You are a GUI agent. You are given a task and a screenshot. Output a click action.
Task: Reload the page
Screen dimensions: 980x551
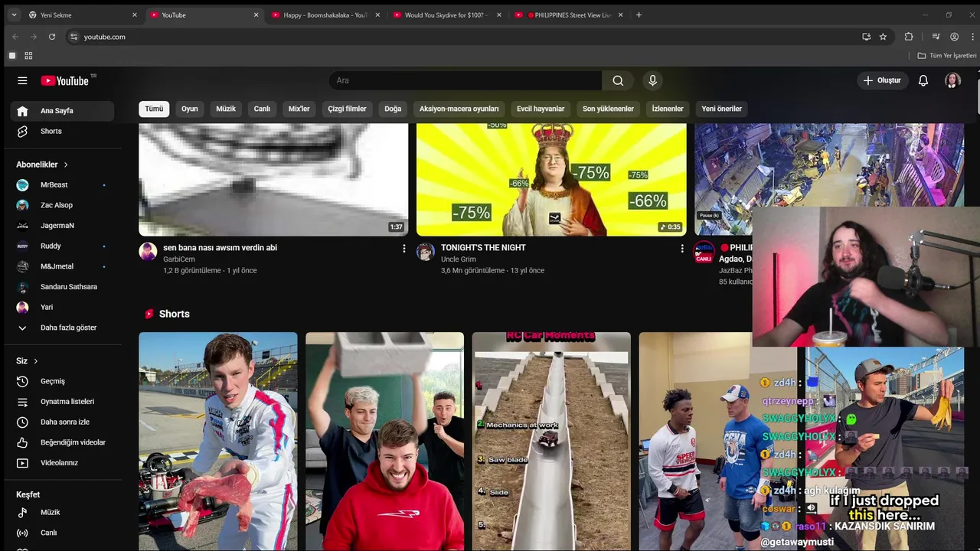coord(52,37)
